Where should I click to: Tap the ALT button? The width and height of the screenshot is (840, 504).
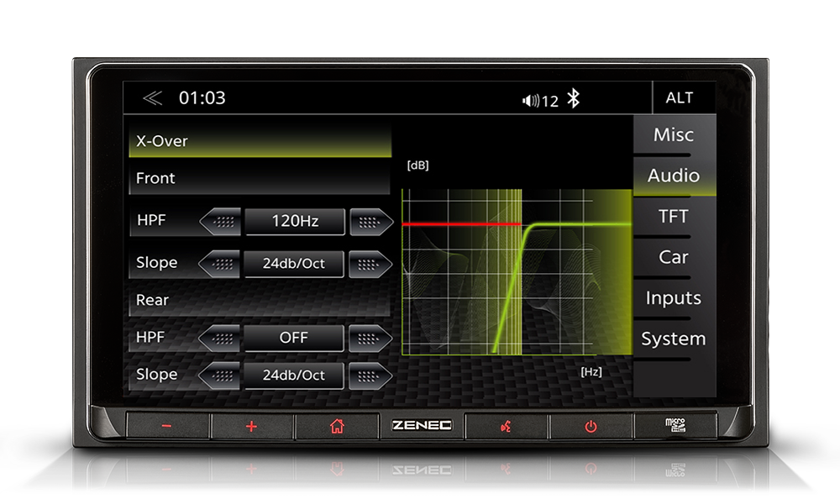click(680, 98)
